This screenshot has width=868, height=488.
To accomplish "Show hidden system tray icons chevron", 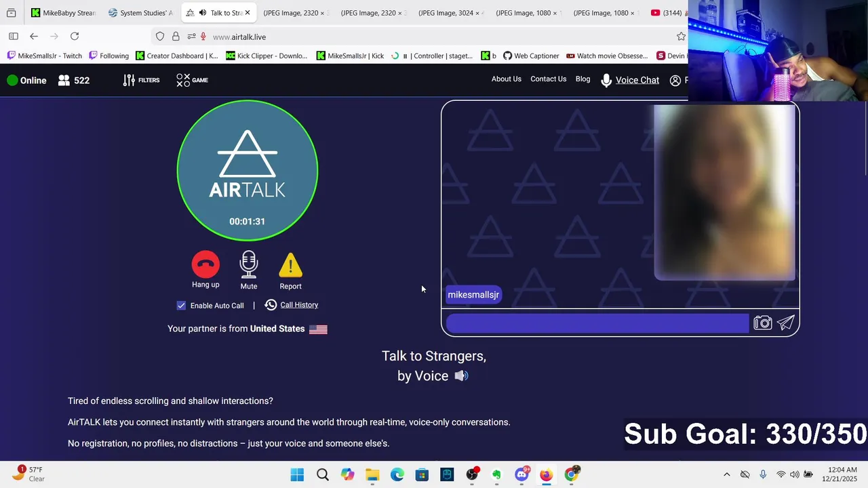I will pyautogui.click(x=727, y=474).
